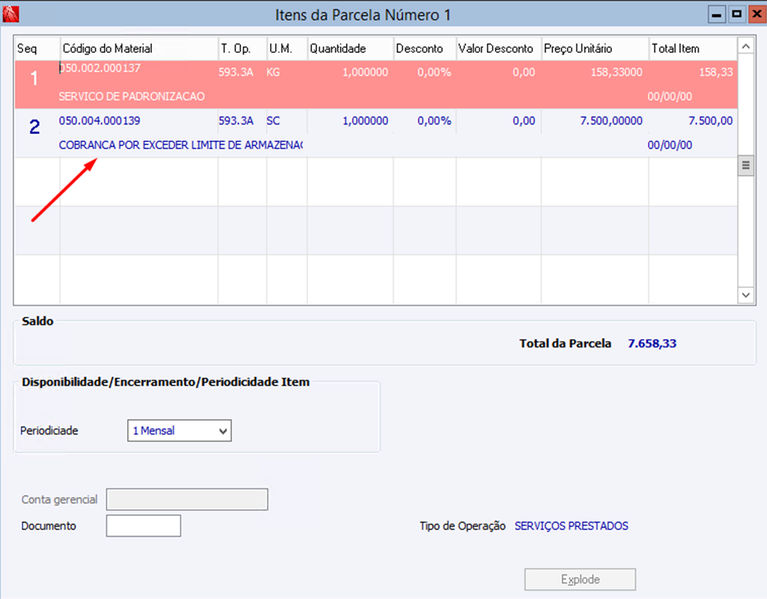767x599 pixels.
Task: Click the vertical scrollbar thumb in table
Action: pyautogui.click(x=745, y=165)
